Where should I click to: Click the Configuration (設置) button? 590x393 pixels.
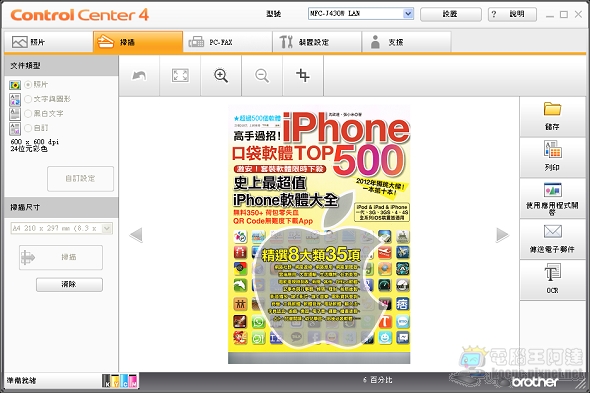click(450, 14)
